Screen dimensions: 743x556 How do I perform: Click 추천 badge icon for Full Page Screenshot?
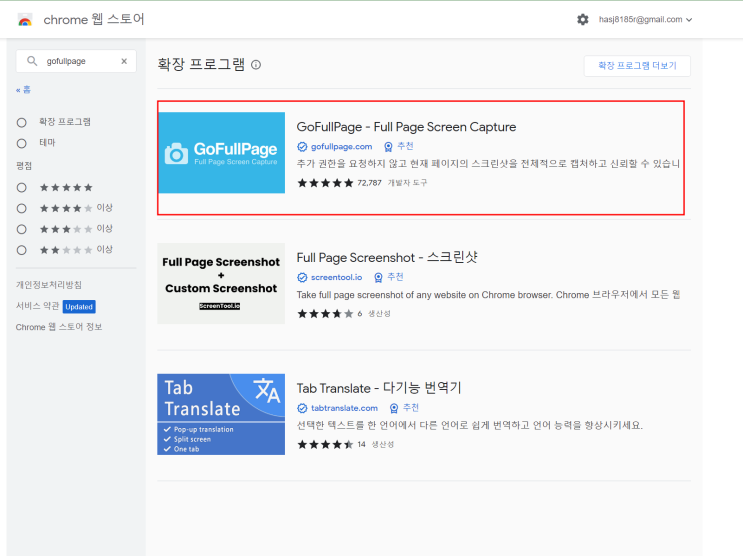[x=378, y=277]
